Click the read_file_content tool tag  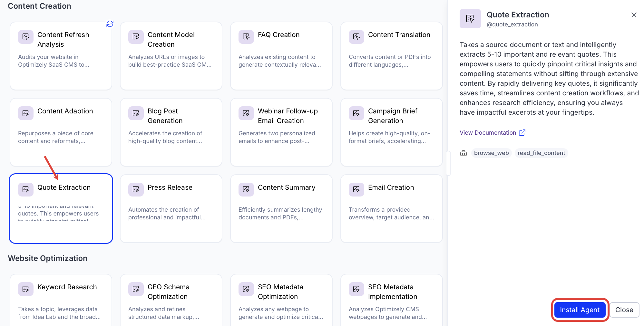pos(541,153)
